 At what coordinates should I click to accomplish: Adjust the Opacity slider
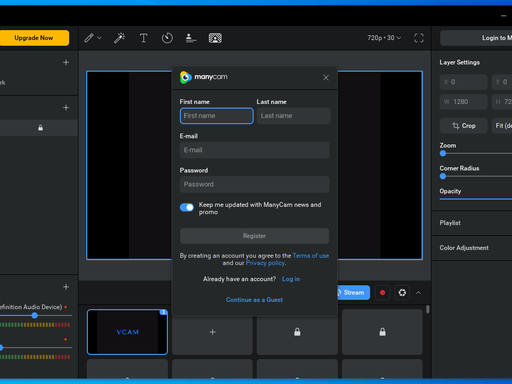point(476,199)
